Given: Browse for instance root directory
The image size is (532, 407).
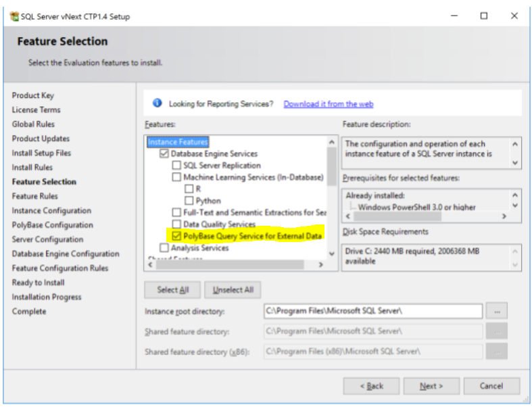Looking at the screenshot, I should (497, 311).
